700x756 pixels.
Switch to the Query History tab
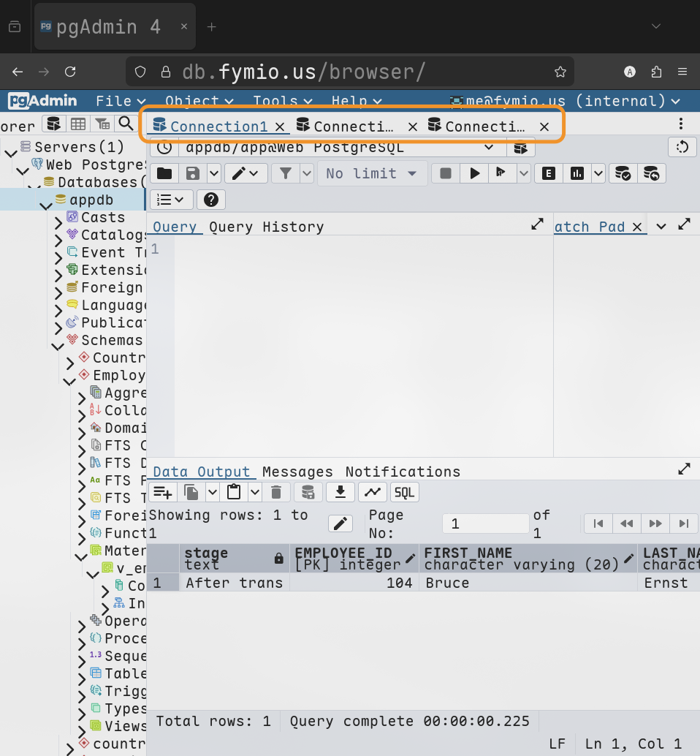266,227
